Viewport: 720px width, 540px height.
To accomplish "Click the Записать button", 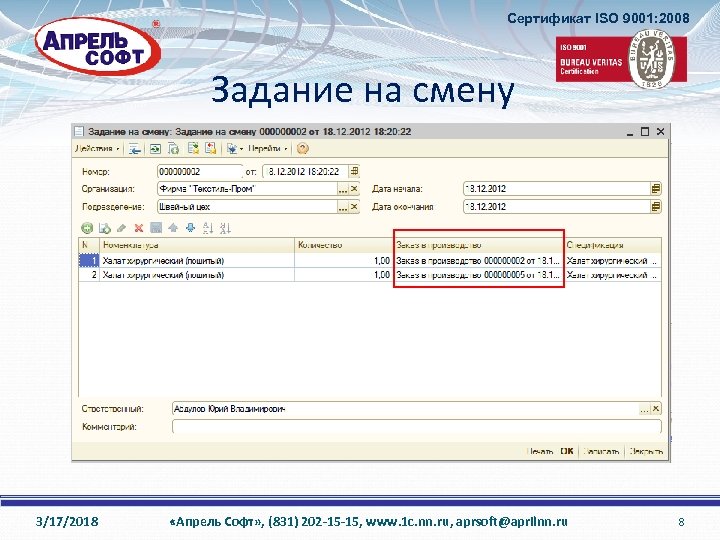I will tap(601, 451).
